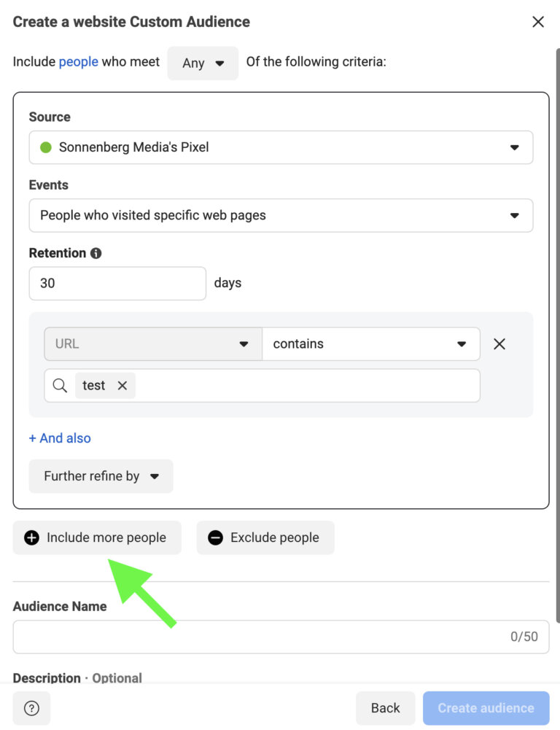Remove the URL contains rule with the X
The height and width of the screenshot is (730, 560).
(x=499, y=343)
